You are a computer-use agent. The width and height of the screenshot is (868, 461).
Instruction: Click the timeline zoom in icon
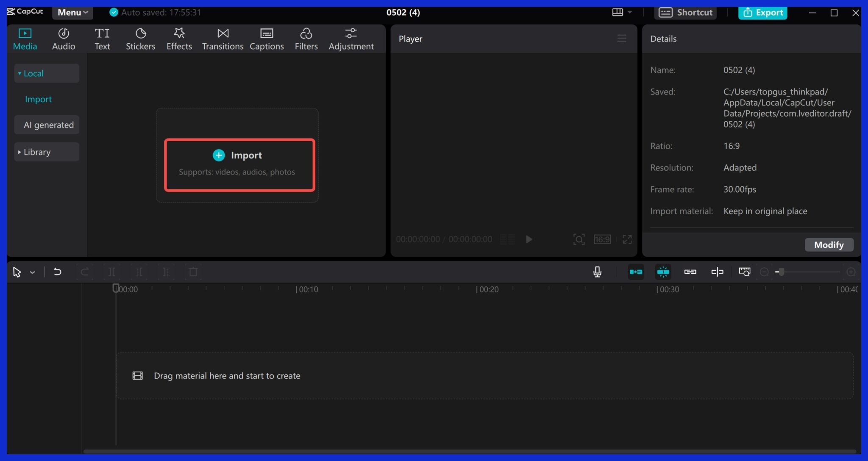851,272
